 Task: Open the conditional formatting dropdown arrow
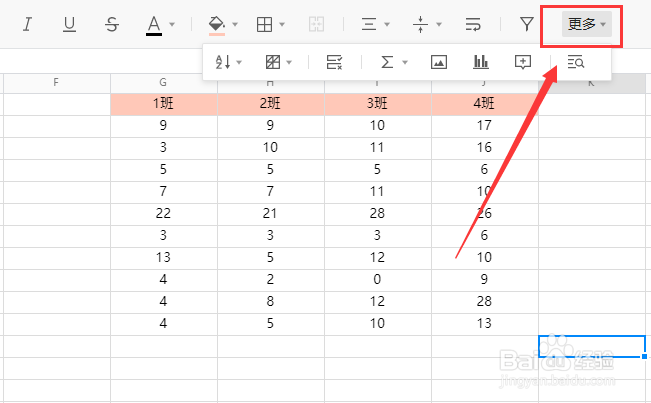click(289, 63)
